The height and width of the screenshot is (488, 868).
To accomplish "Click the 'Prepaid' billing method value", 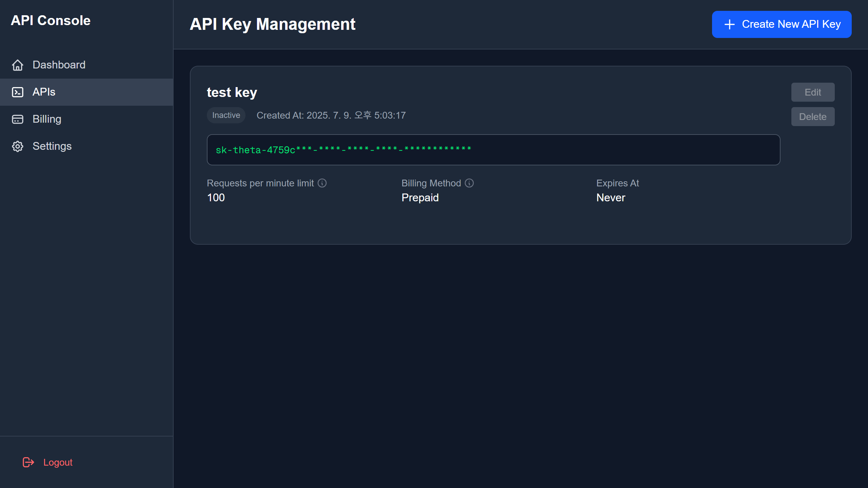I will tap(420, 198).
